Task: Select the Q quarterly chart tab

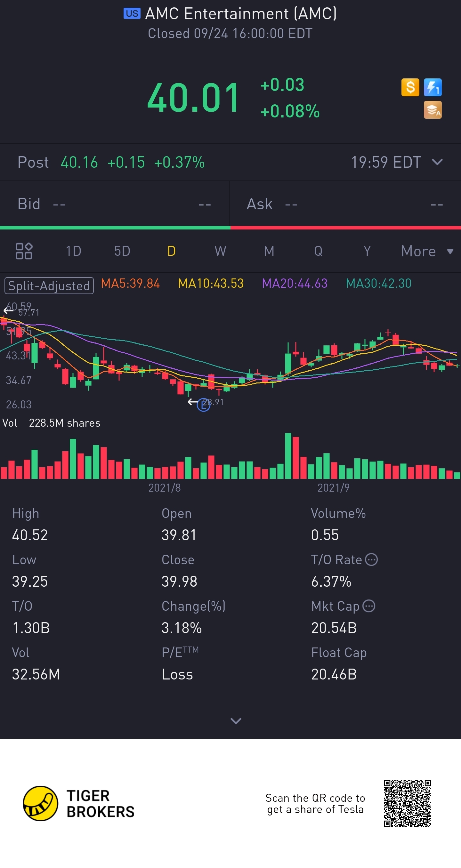Action: point(318,251)
